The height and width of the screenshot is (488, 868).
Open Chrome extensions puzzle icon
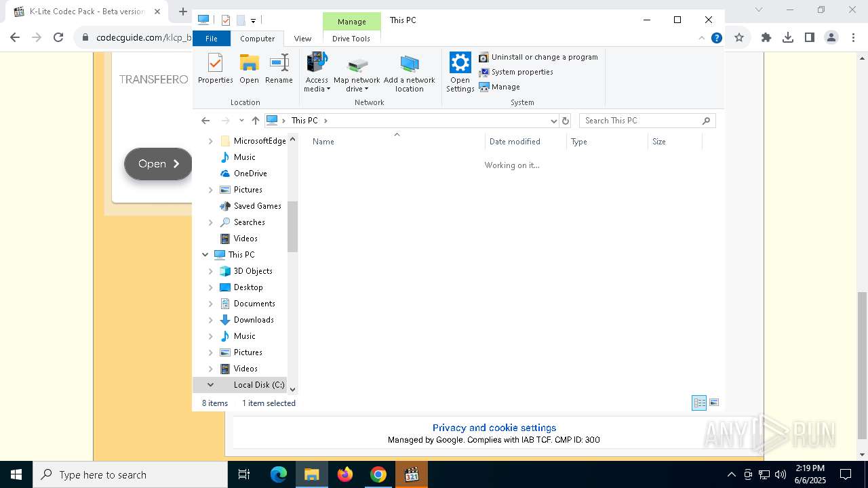(x=766, y=38)
